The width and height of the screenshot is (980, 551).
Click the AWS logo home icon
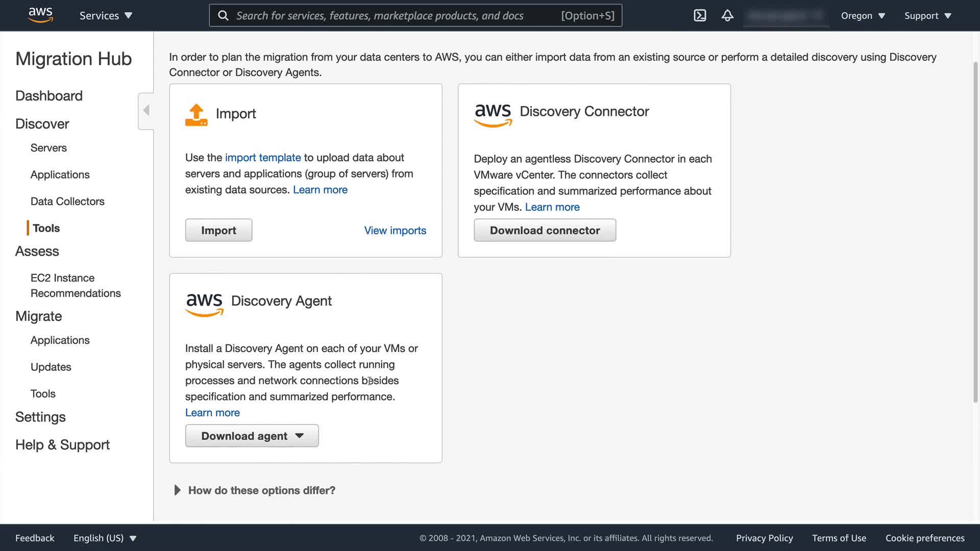[x=40, y=15]
